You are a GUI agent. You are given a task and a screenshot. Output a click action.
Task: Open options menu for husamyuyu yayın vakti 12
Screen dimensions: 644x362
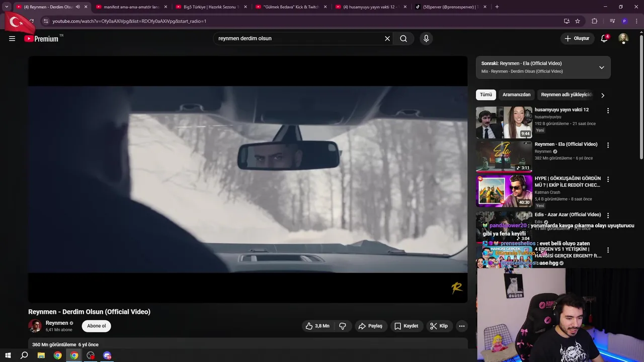pos(608,111)
